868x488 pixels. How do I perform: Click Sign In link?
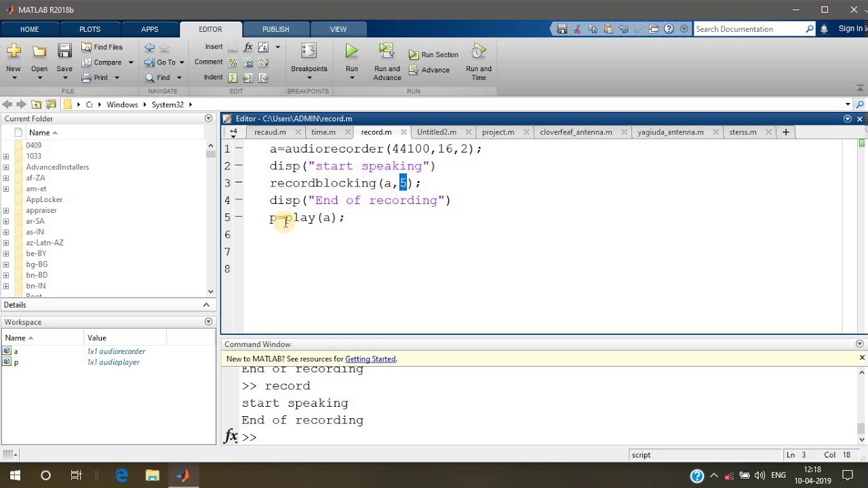coord(850,28)
